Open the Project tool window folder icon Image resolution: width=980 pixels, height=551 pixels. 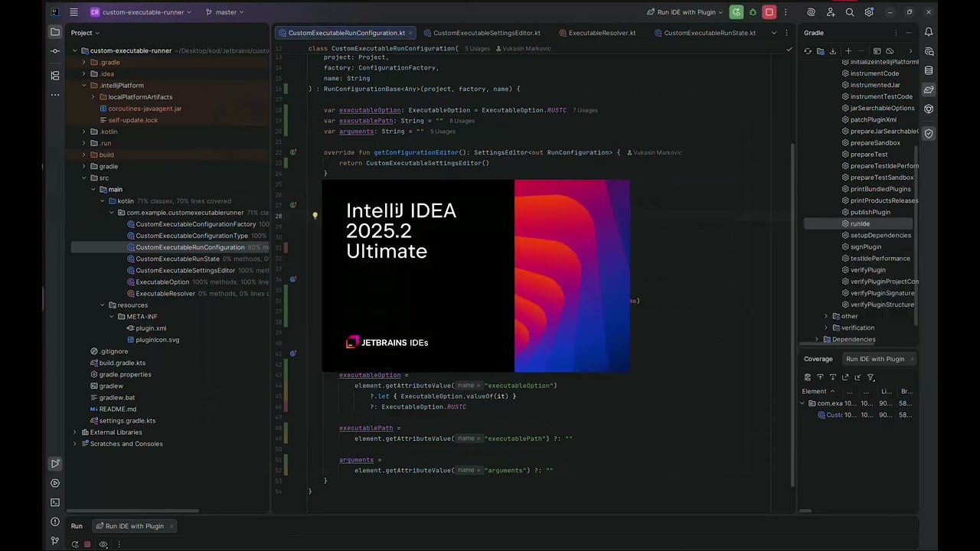[x=55, y=32]
